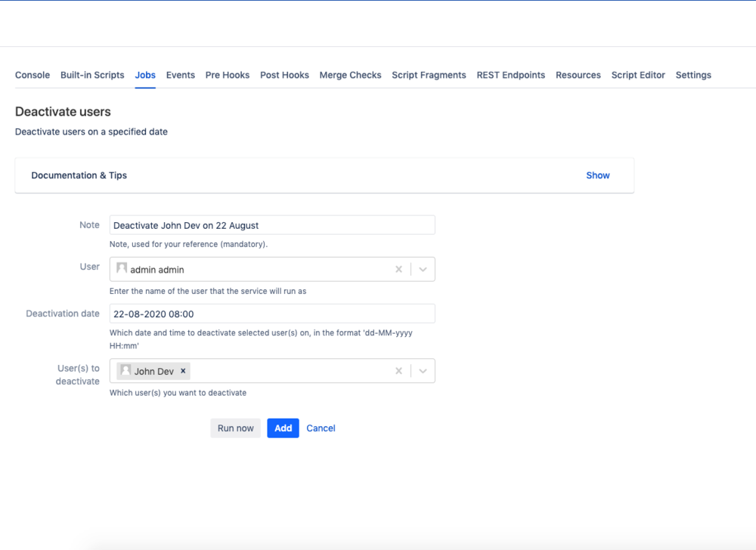The width and height of the screenshot is (756, 550).
Task: Open the Pre Hooks tab
Action: click(227, 75)
